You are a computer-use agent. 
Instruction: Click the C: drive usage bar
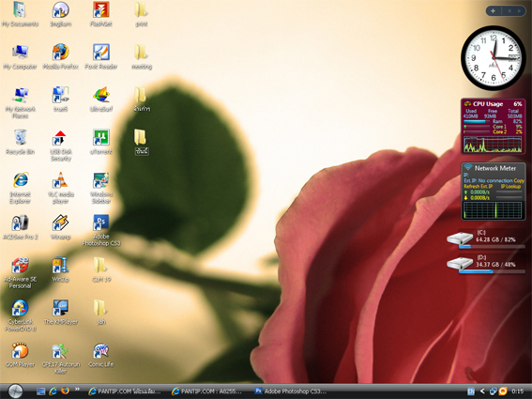(491, 247)
